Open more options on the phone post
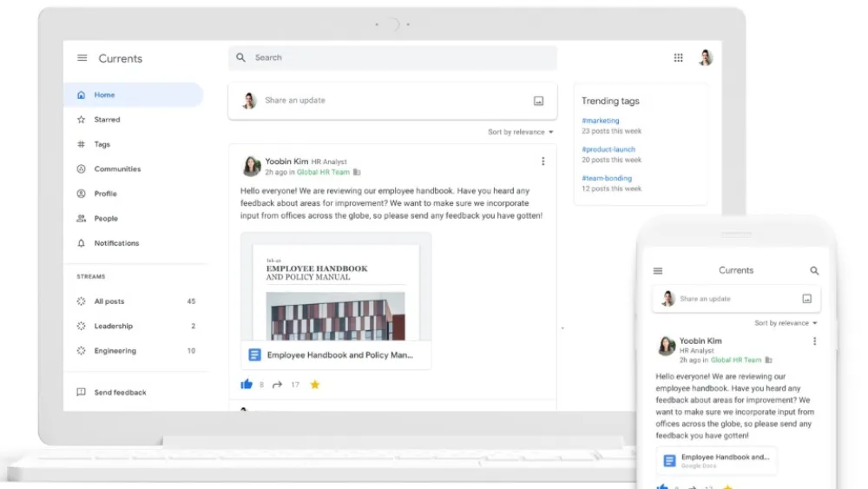The image size is (868, 489). [x=814, y=341]
